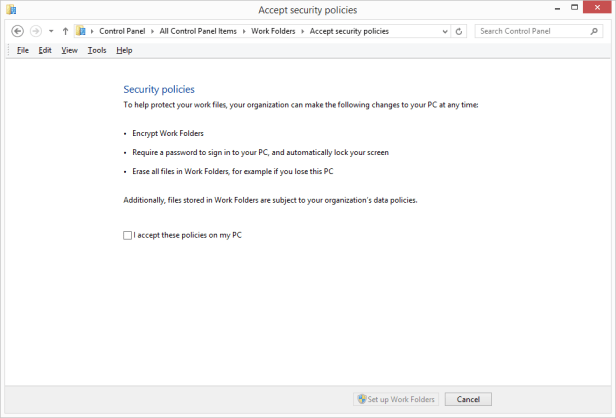Navigate to All Control Panel Items breadcrumb
The image size is (616, 418).
[198, 31]
